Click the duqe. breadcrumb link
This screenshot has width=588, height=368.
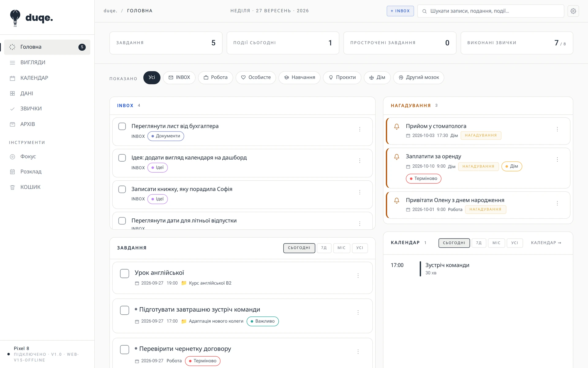click(111, 11)
